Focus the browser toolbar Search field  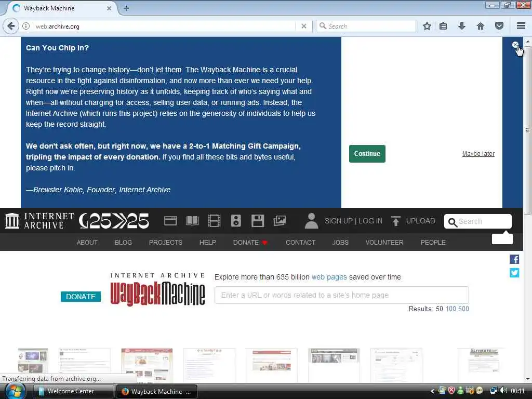366,26
